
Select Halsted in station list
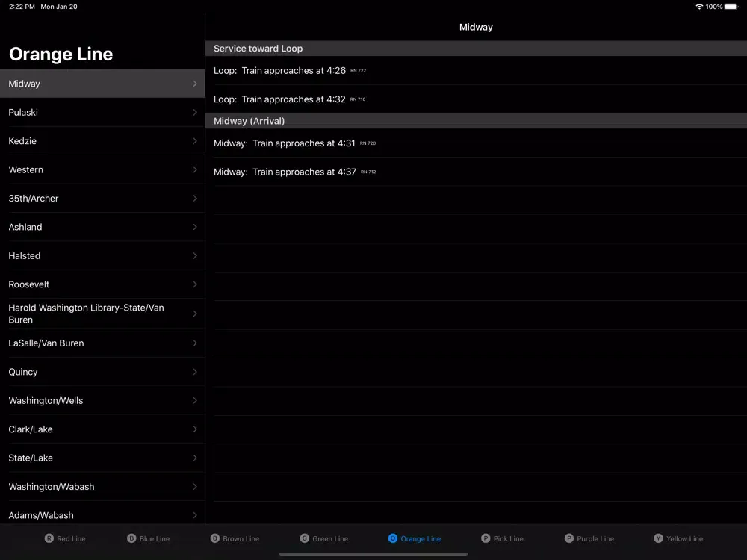coord(102,255)
